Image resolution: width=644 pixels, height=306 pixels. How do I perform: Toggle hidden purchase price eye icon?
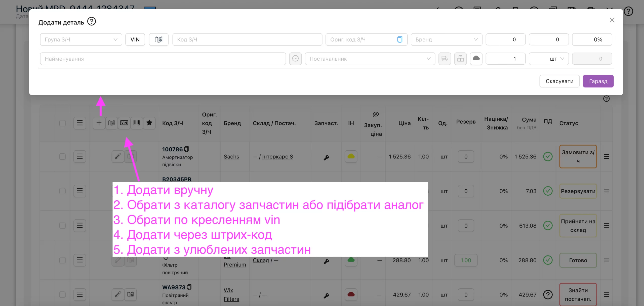(376, 114)
